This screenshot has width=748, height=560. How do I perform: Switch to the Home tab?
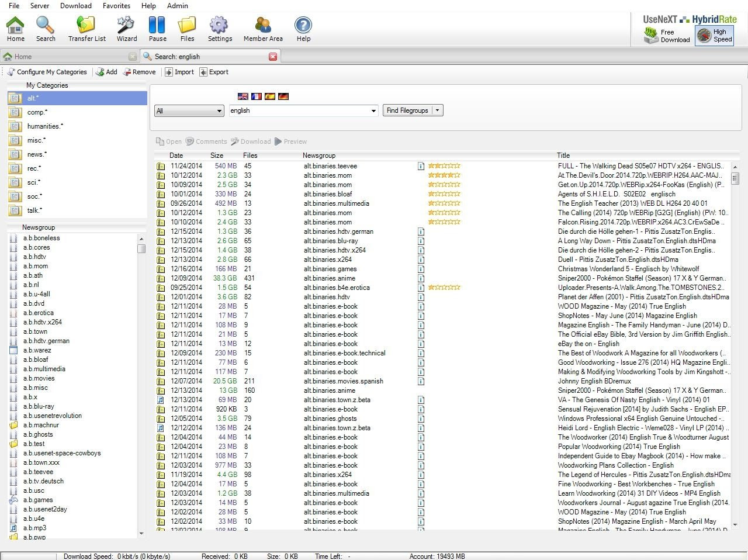pos(70,57)
